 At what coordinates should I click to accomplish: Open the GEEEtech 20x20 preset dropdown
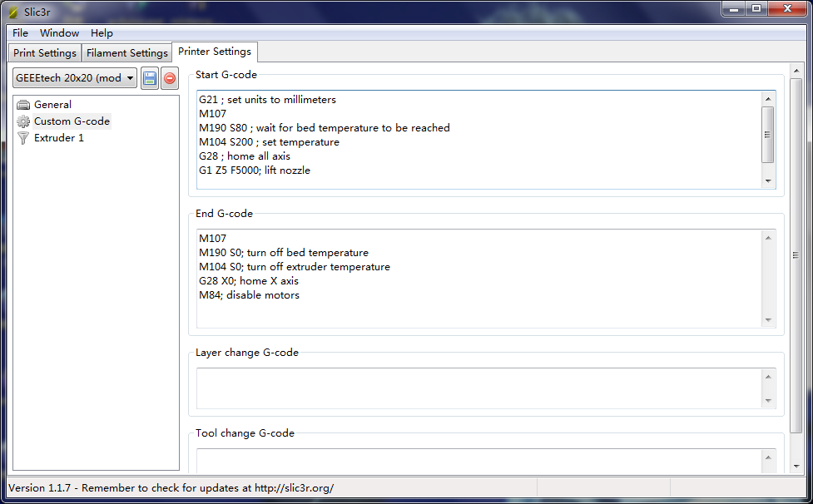click(75, 77)
